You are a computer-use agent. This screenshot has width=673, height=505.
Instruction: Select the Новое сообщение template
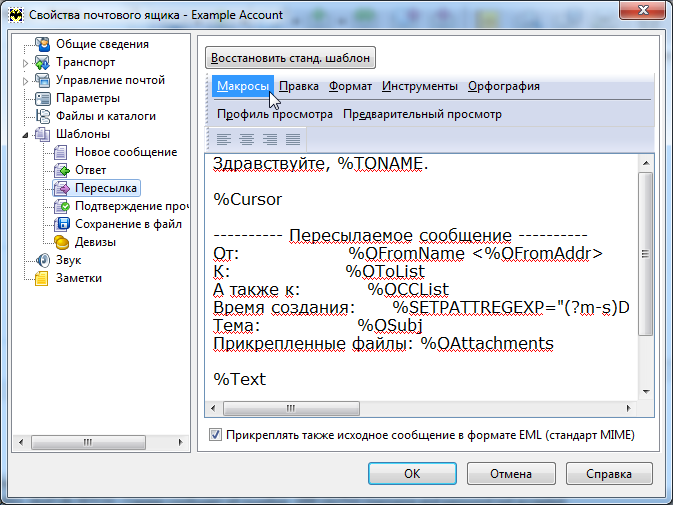126,152
